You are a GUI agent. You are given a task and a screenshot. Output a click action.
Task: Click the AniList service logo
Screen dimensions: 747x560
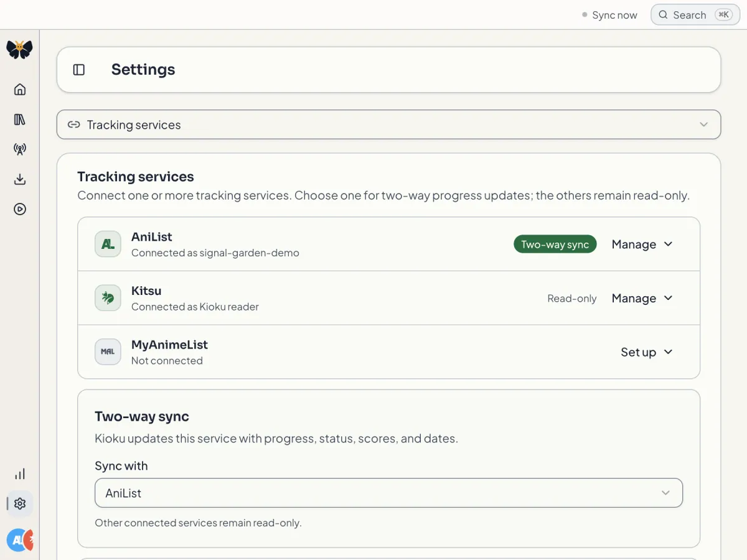pos(108,244)
